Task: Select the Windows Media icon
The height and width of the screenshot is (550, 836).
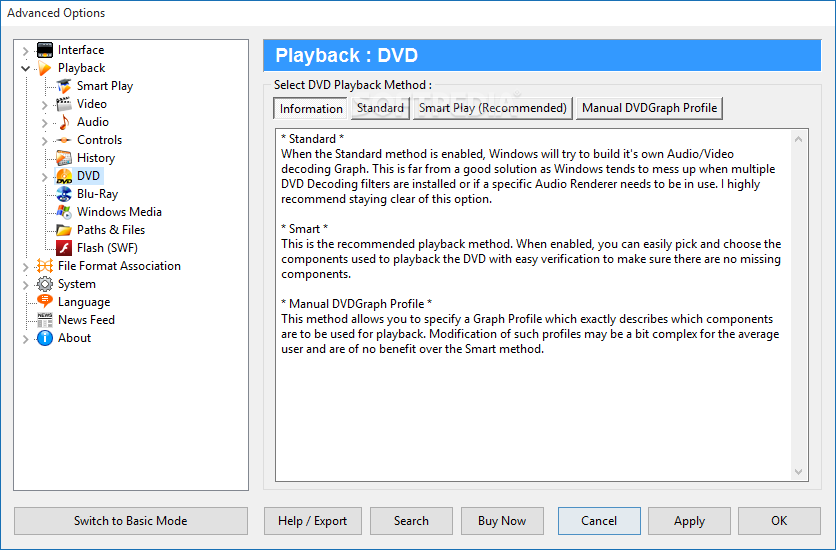Action: pos(64,212)
